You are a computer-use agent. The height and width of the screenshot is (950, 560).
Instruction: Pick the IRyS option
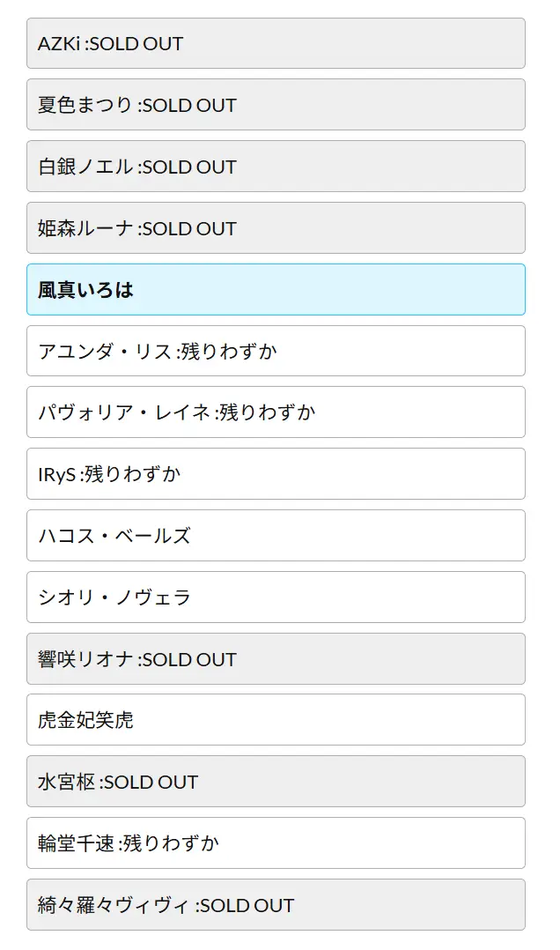click(276, 474)
